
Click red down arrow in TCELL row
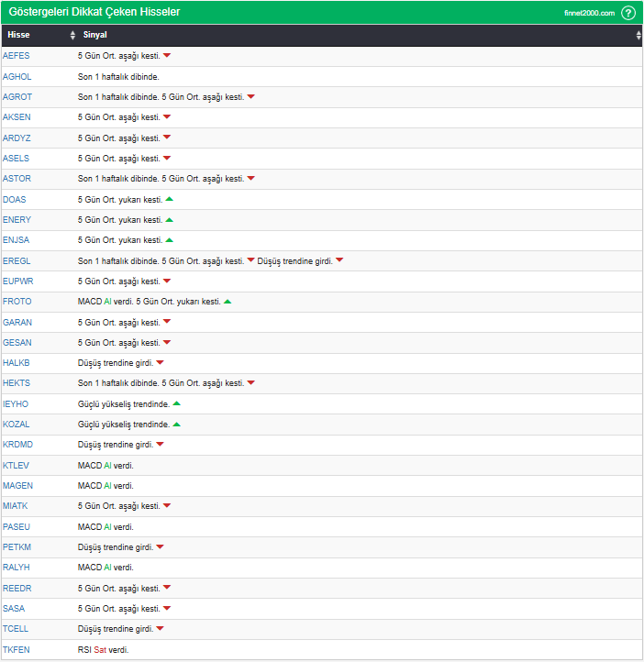point(160,628)
